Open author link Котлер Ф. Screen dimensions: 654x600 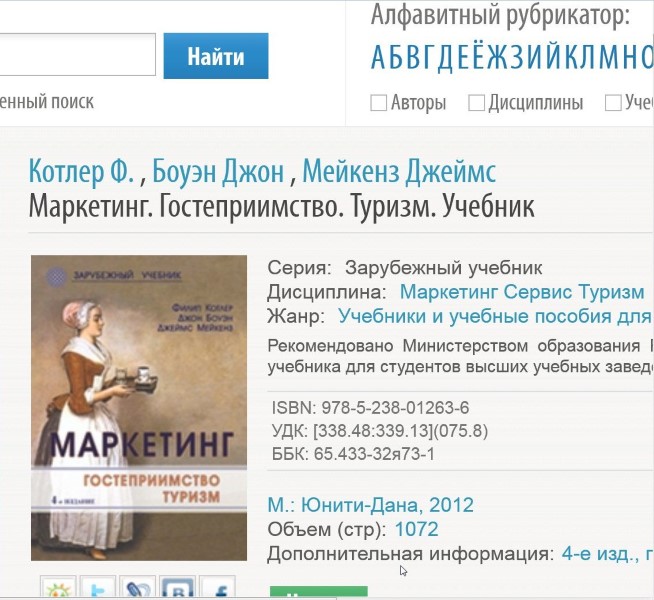point(81,171)
